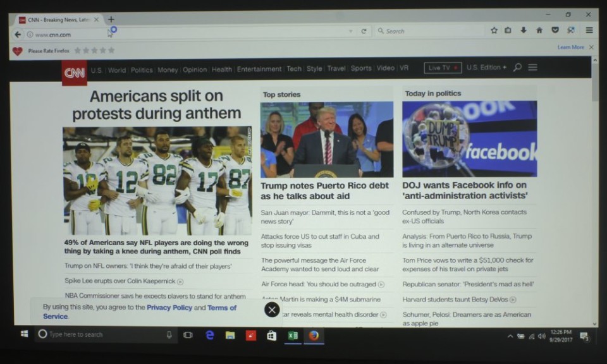Focus the Firefox Search box
Screen dimensions: 607x364
(x=430, y=31)
